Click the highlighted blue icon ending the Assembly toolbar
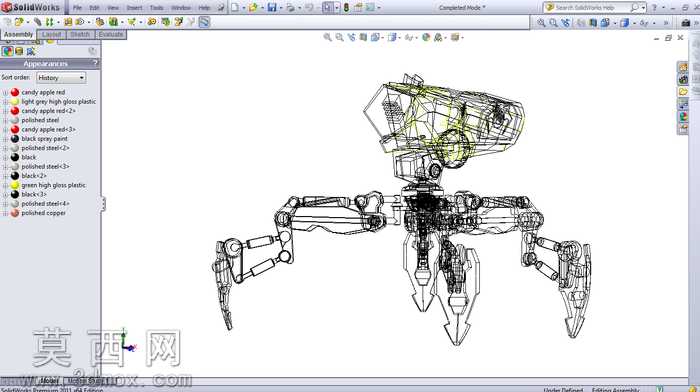 click(x=204, y=22)
